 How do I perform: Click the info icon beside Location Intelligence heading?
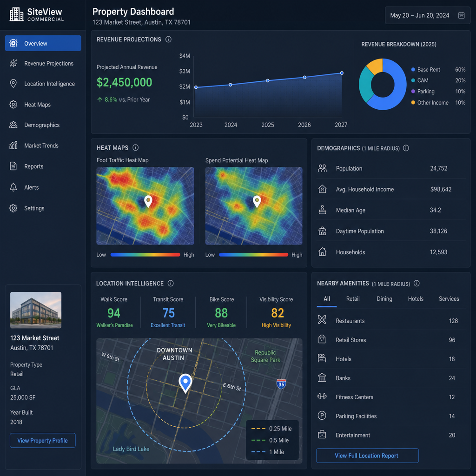(171, 283)
